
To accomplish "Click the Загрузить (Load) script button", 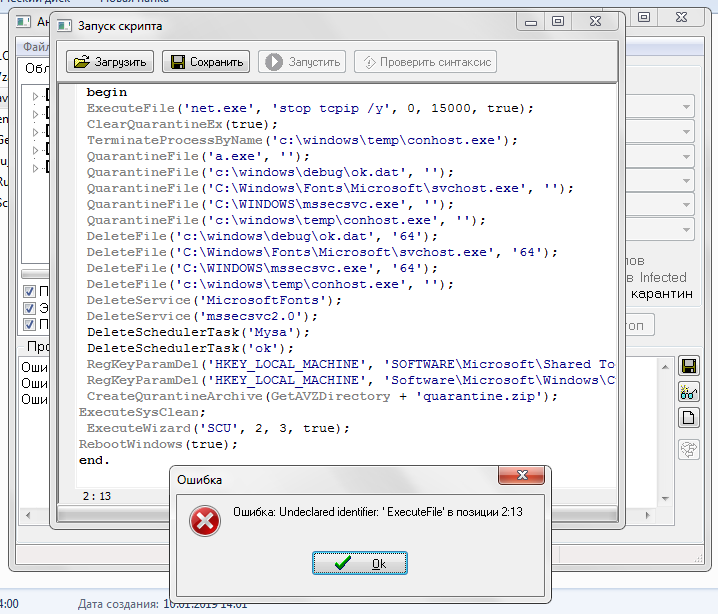I will [x=110, y=62].
